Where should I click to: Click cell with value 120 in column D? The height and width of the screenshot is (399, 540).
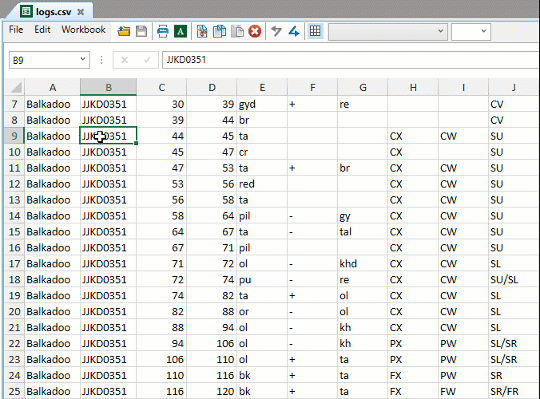click(x=212, y=391)
